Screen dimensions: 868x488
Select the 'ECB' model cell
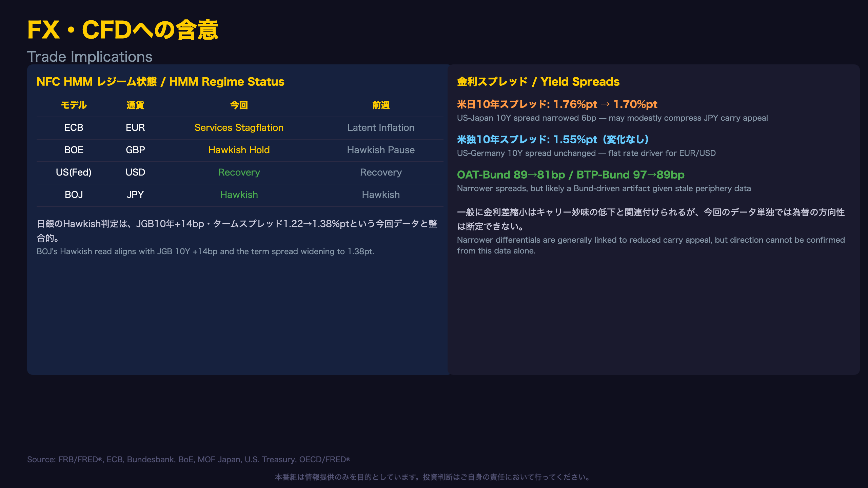(74, 128)
